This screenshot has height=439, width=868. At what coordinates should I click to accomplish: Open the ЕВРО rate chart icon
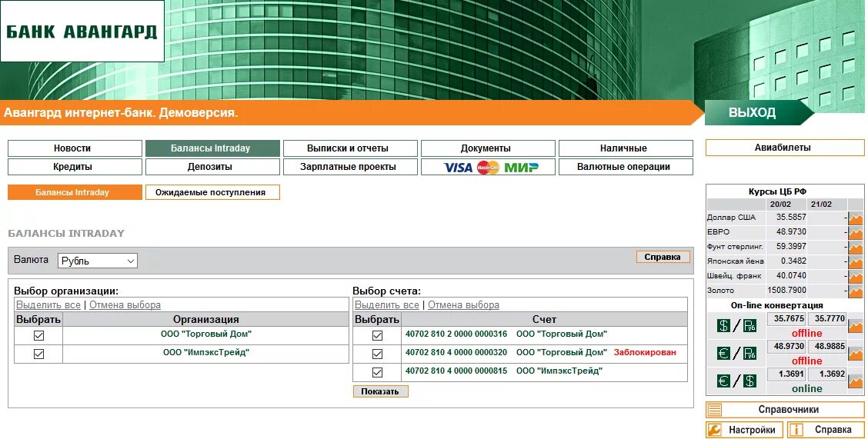click(855, 233)
